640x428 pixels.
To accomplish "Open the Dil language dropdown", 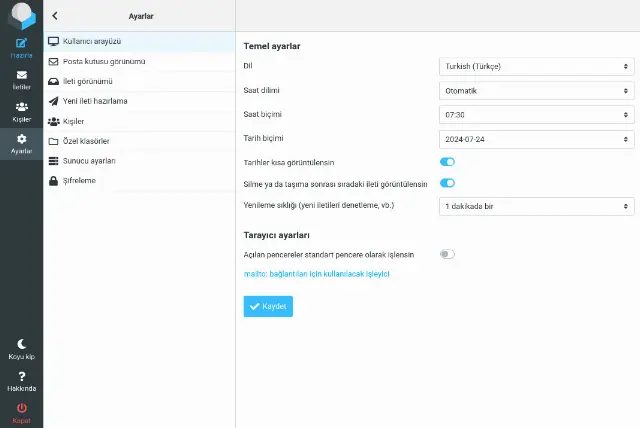I will point(536,67).
